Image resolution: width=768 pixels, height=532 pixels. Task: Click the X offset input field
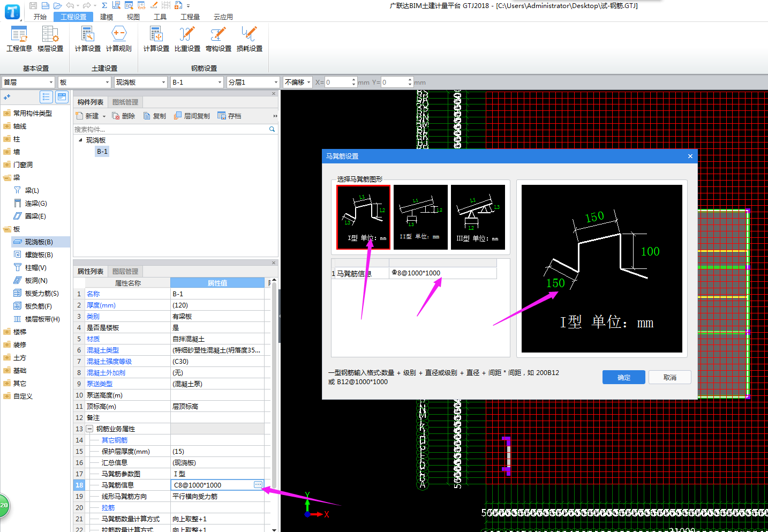pos(338,82)
